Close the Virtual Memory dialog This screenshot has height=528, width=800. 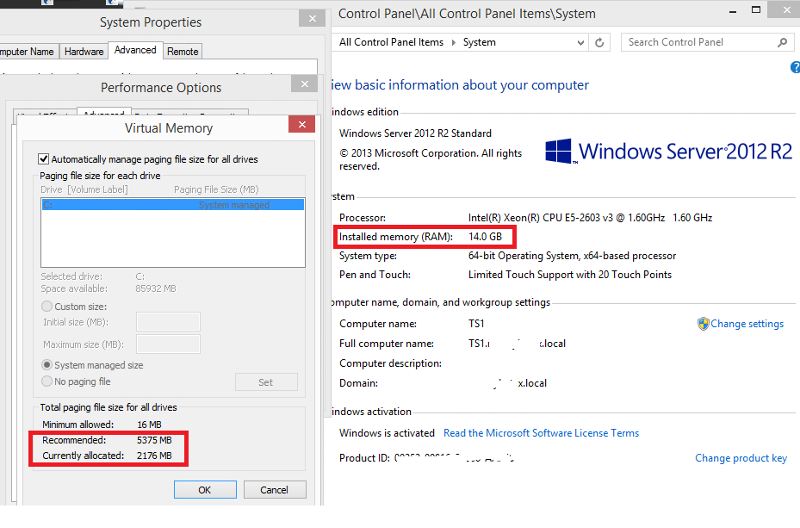[x=302, y=124]
